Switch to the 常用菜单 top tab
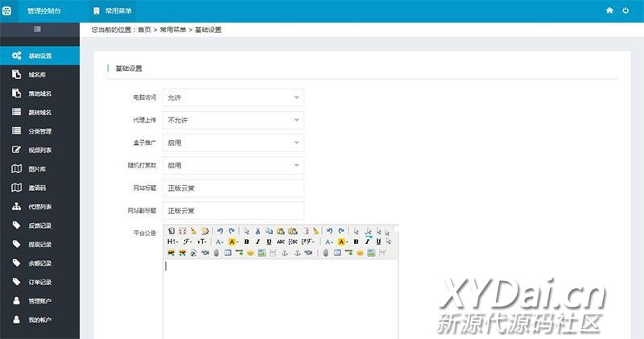 coord(113,11)
